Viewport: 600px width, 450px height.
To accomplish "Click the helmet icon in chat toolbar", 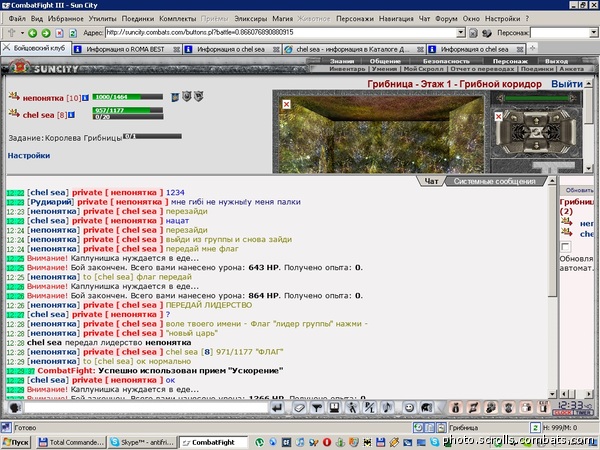I will 427,408.
